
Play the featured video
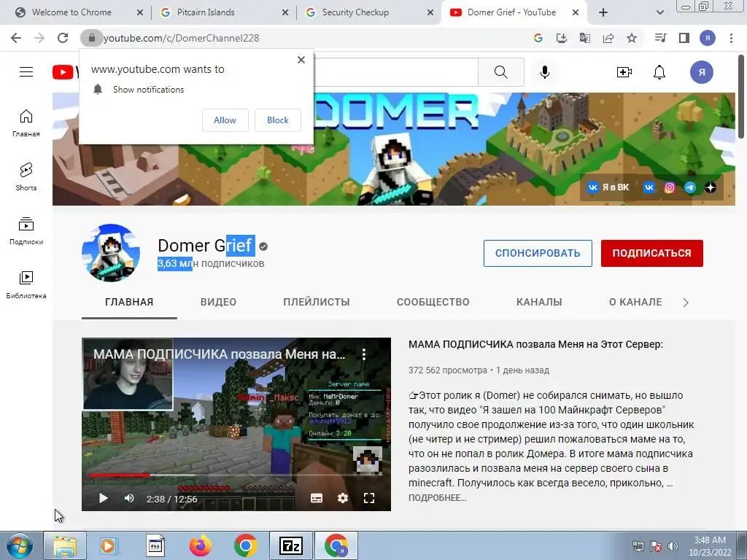point(104,498)
